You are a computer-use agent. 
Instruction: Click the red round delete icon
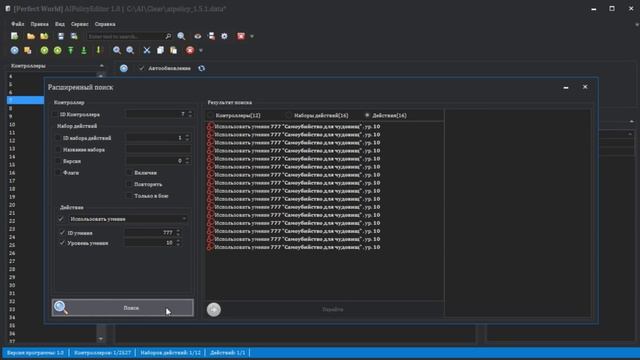[190, 50]
